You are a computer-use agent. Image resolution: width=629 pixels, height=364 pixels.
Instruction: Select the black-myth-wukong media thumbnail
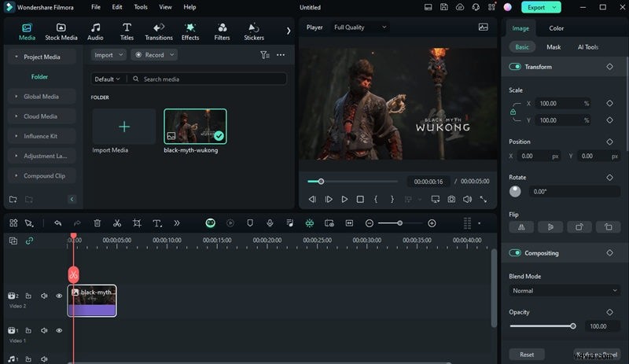tap(195, 126)
